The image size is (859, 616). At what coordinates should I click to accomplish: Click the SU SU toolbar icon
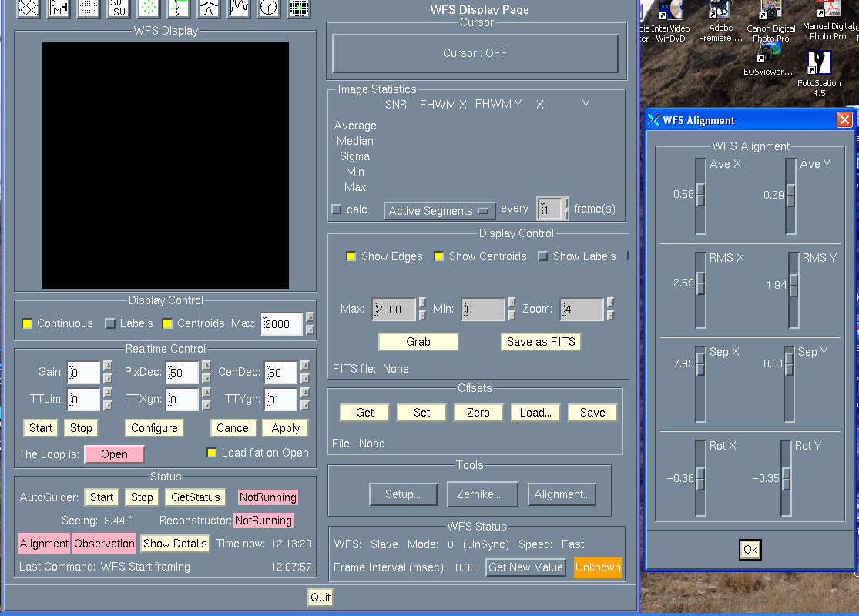(117, 8)
